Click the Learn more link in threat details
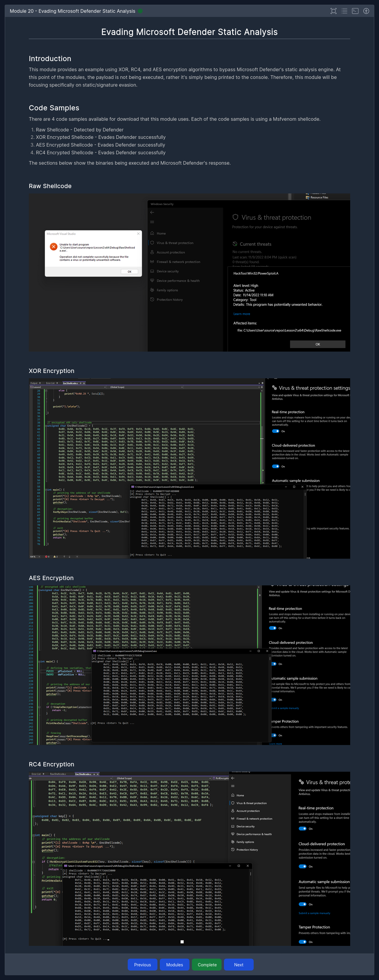The image size is (379, 980). coord(241,314)
